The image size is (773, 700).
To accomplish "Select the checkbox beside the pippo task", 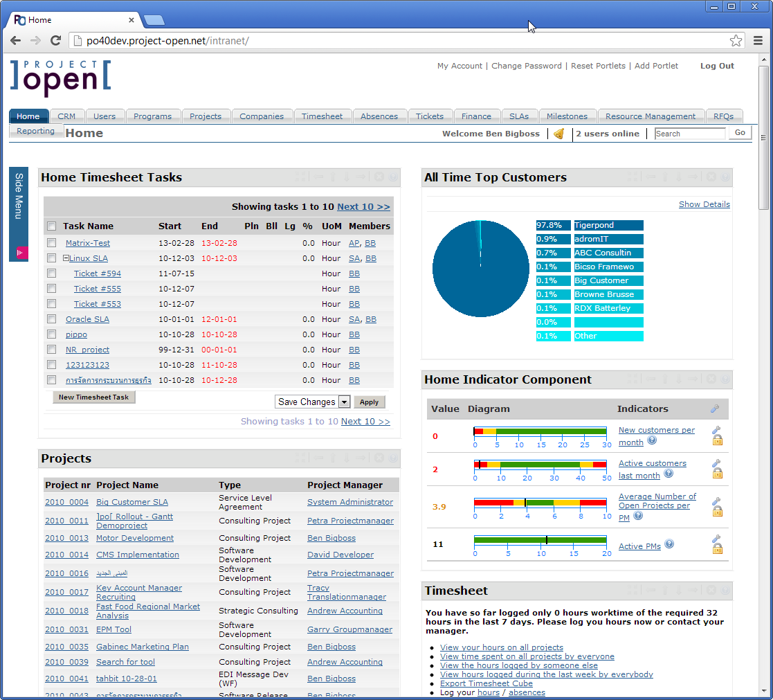I will [51, 334].
